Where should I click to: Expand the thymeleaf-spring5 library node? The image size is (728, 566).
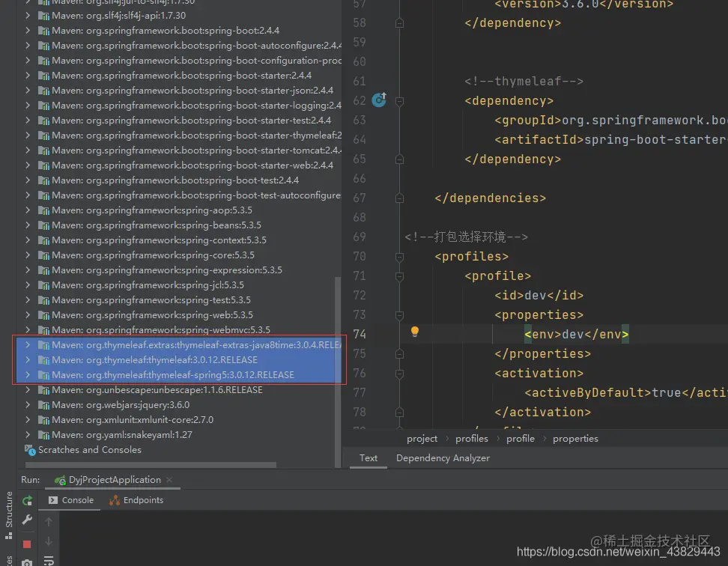28,375
